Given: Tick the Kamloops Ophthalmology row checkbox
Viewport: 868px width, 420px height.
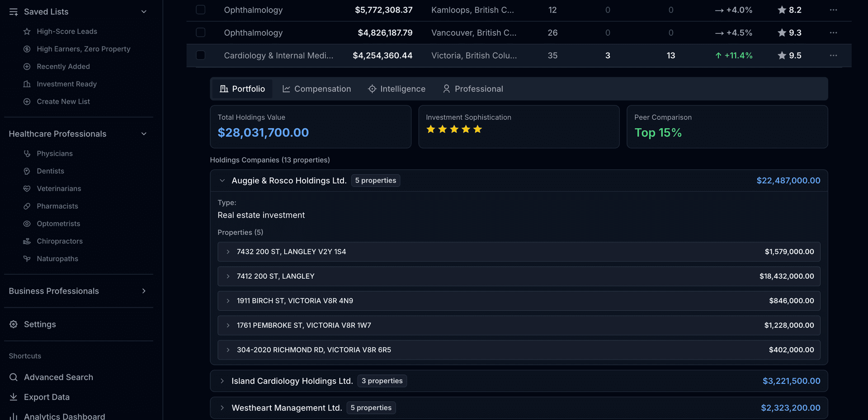Looking at the screenshot, I should pos(201,10).
